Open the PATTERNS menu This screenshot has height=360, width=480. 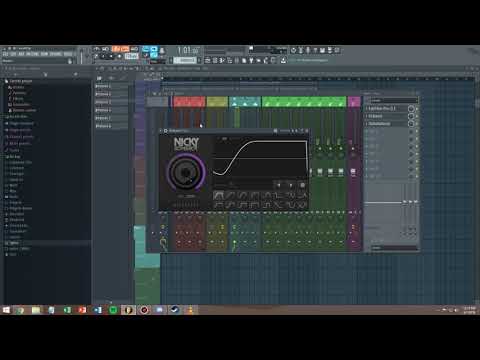(32, 54)
